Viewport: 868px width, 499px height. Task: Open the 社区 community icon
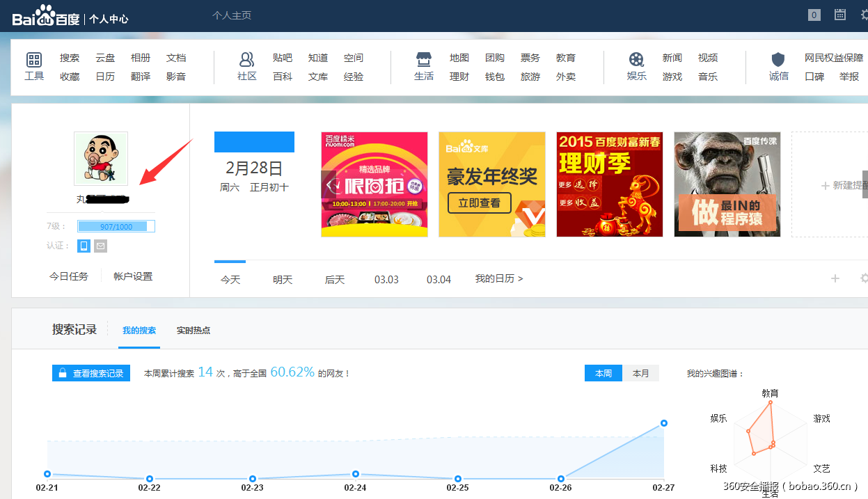coord(246,61)
